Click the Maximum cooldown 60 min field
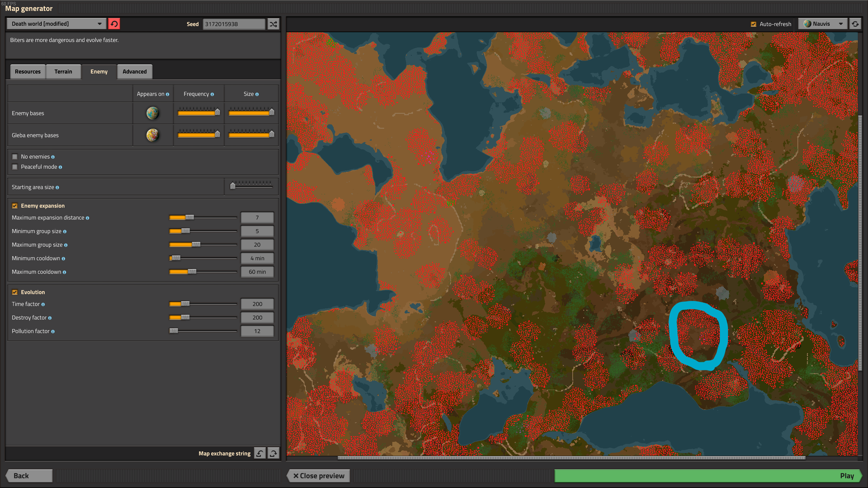 (257, 272)
